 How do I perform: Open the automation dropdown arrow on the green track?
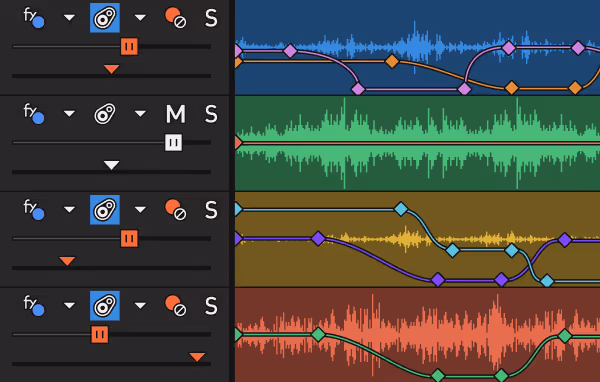[140, 114]
